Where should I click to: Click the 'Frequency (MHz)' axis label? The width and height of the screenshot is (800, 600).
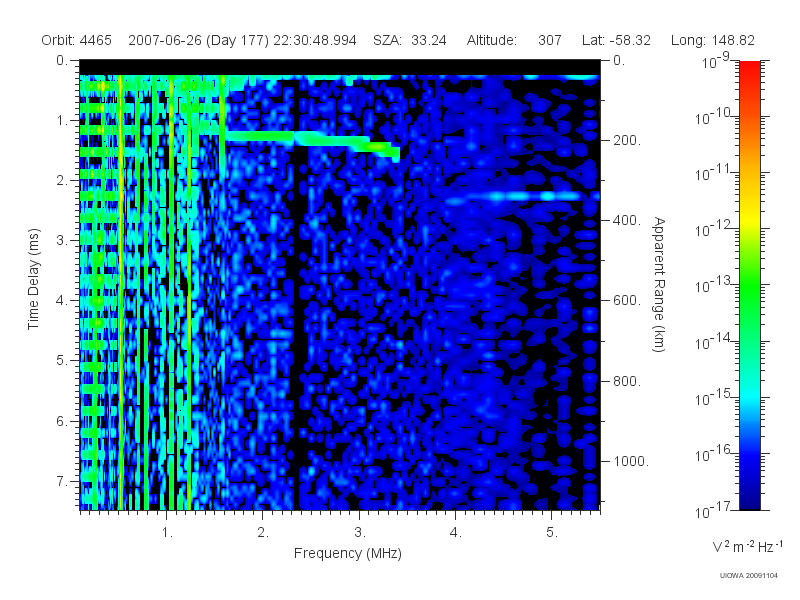pyautogui.click(x=348, y=553)
